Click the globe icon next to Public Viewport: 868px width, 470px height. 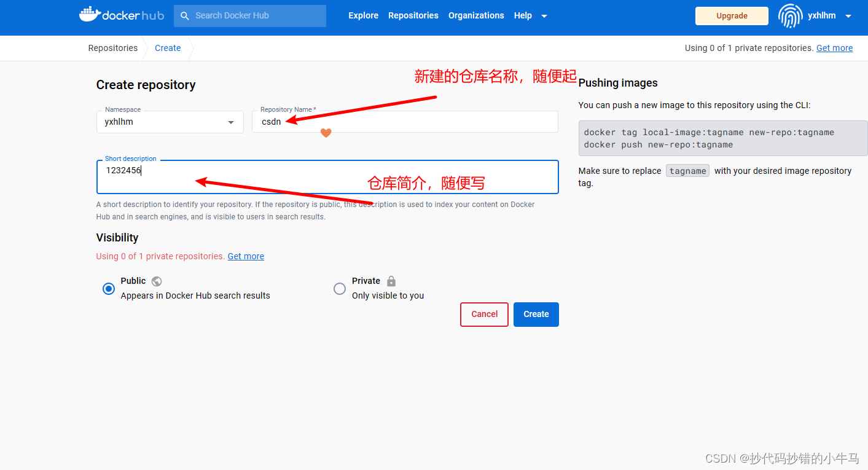pos(157,281)
